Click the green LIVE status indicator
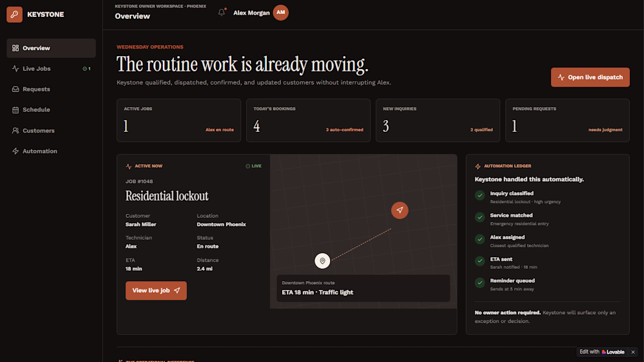 coord(254,166)
